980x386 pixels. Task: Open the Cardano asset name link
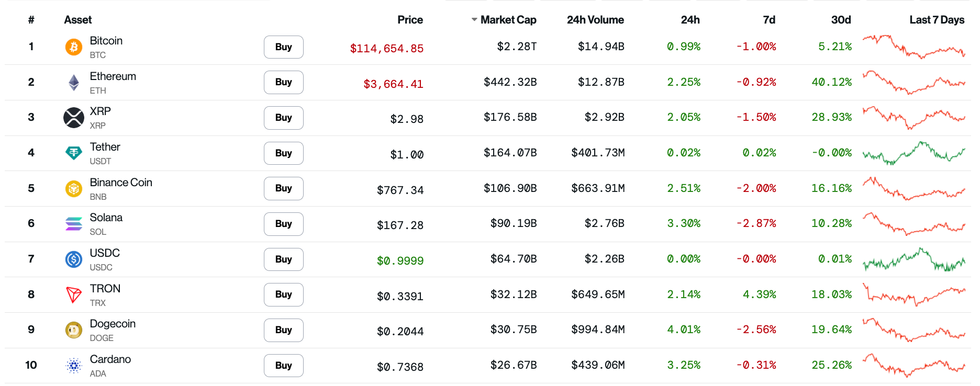click(110, 359)
